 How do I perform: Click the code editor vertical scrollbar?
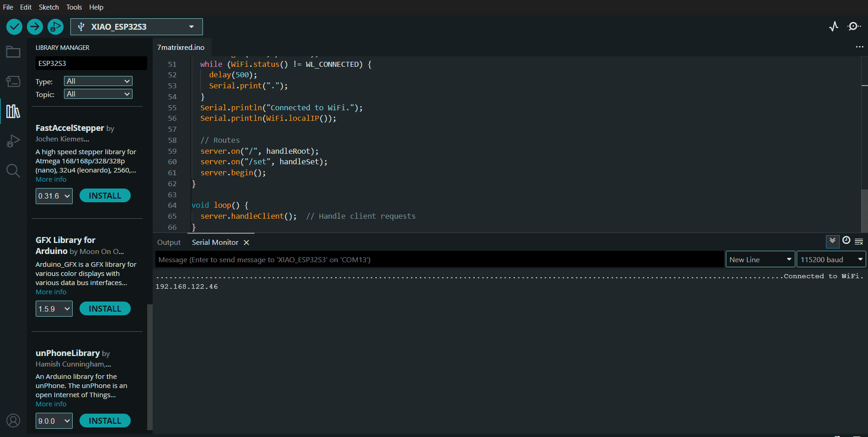(864, 211)
